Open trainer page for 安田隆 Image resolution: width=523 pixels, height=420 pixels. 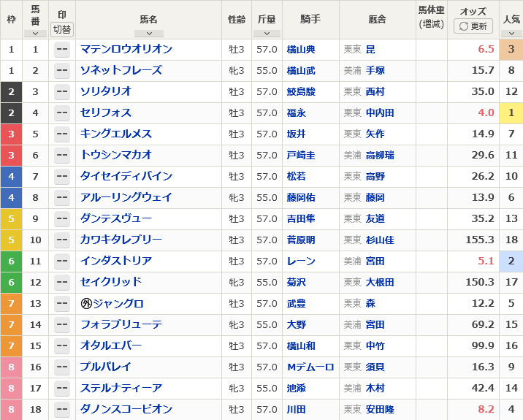pyautogui.click(x=380, y=409)
